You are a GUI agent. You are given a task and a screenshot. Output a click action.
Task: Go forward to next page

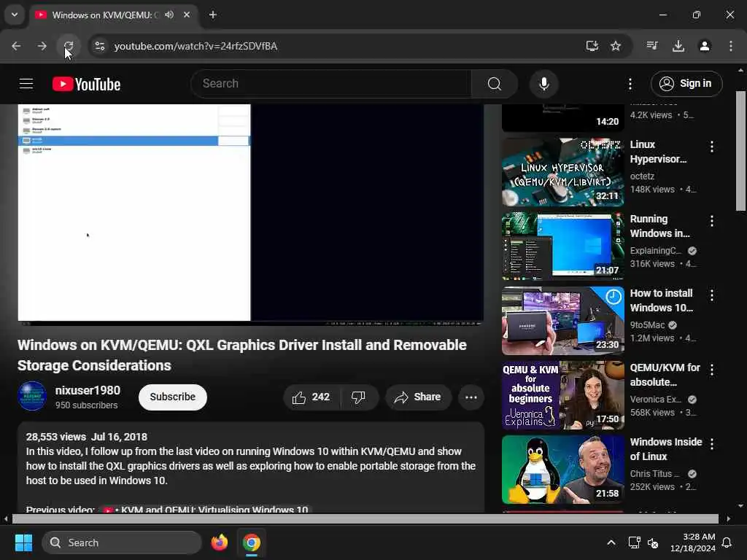click(x=42, y=46)
